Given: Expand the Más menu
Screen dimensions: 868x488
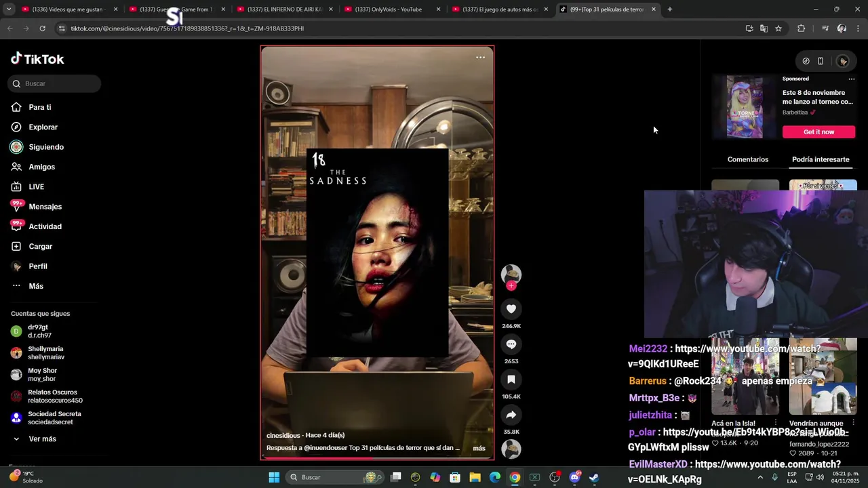Looking at the screenshot, I should 35,286.
